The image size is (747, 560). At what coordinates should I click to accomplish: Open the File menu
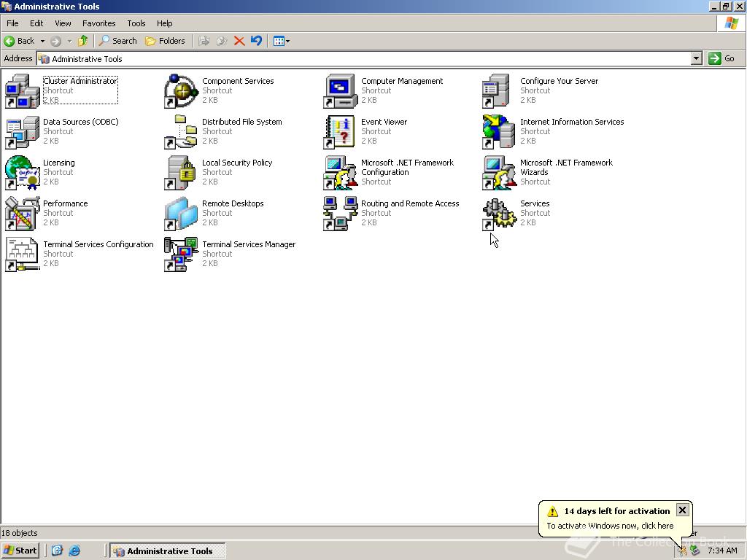tap(12, 23)
